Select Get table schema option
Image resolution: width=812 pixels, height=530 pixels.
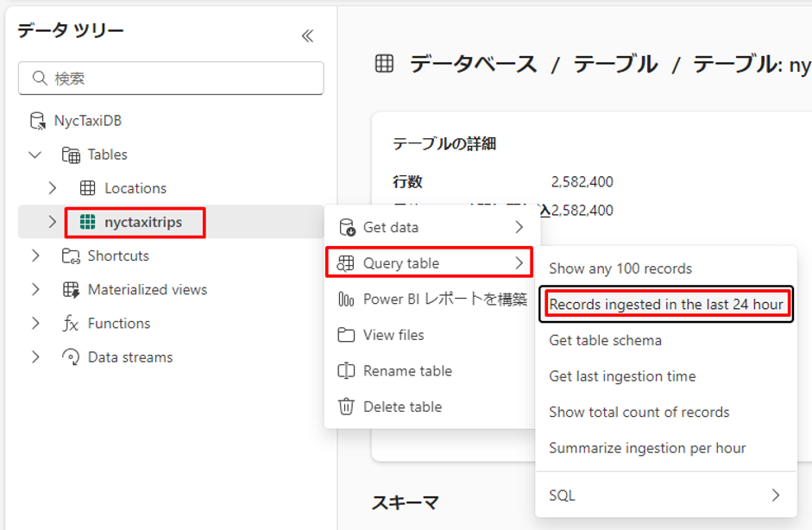605,340
